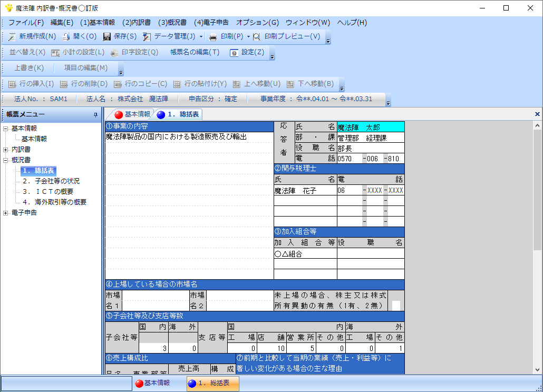Click the 帳票名の編集(T) button
Image resolution: width=543 pixels, height=392 pixels.
(x=195, y=52)
